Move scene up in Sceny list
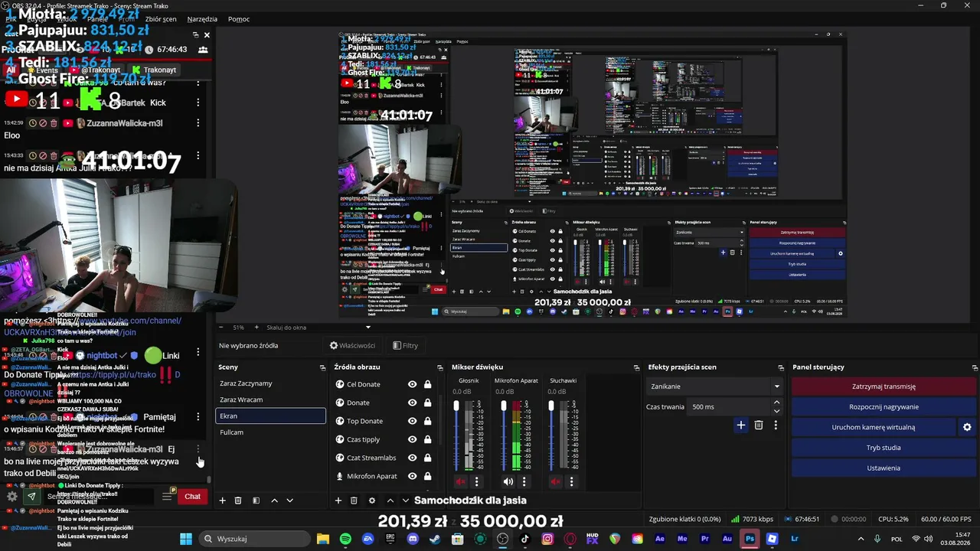The width and height of the screenshot is (980, 551). 274,500
